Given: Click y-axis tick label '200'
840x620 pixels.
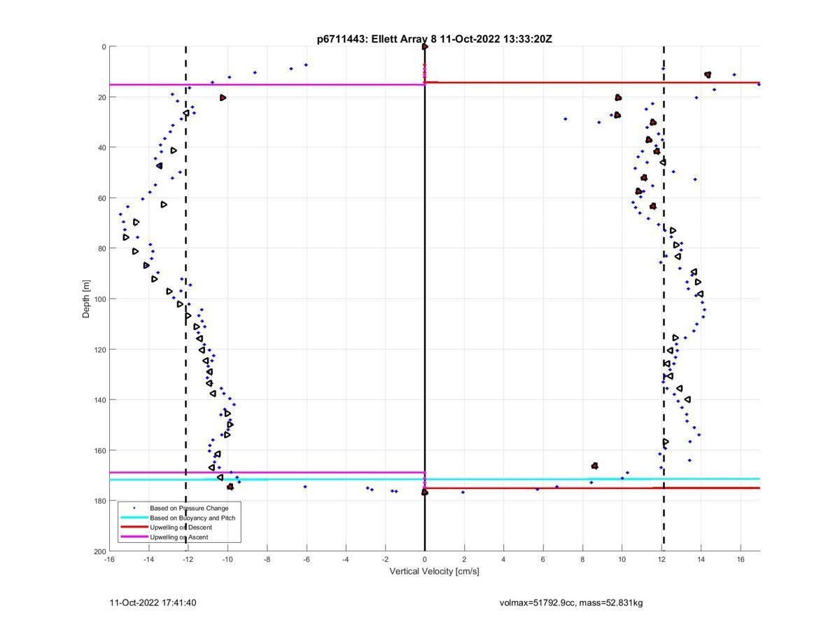Looking at the screenshot, I should pos(99,551).
